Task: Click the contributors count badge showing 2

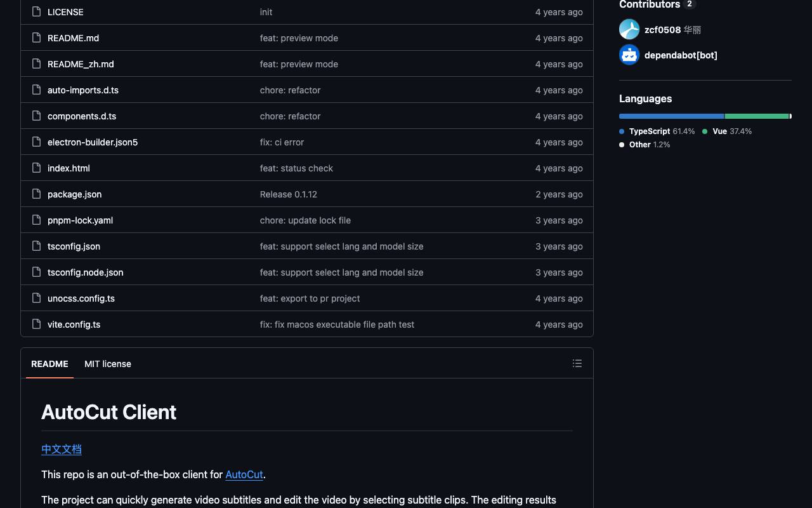Action: coord(690,4)
